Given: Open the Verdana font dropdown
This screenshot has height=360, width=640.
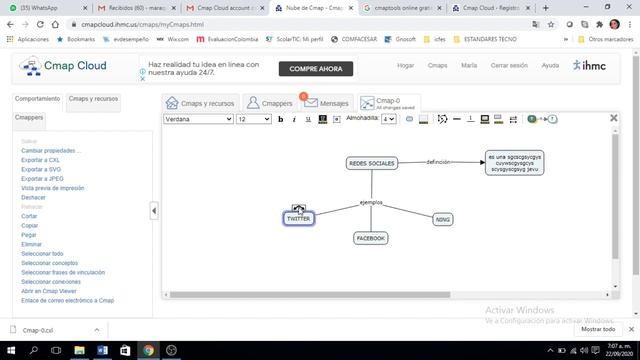Looking at the screenshot, I should click(198, 119).
